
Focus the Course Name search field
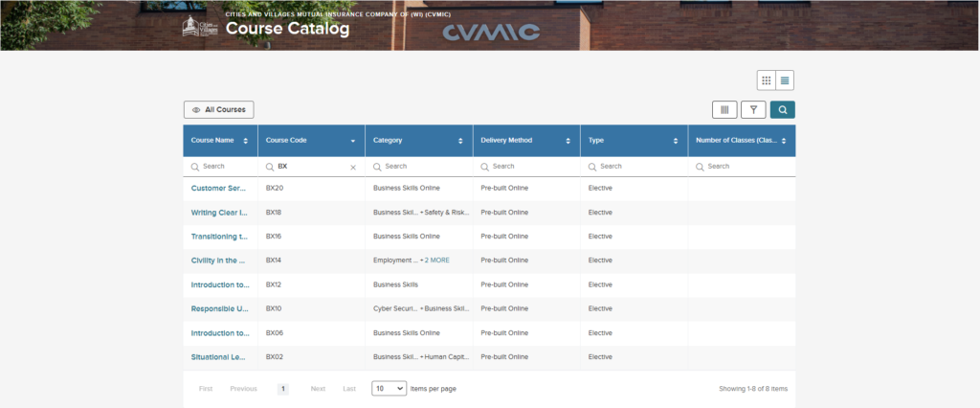[220, 167]
